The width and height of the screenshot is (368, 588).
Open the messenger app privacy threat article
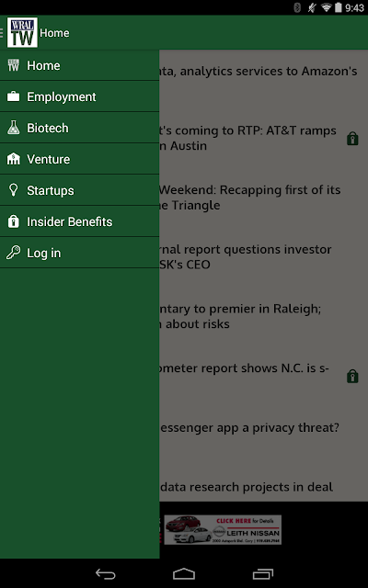(x=249, y=427)
